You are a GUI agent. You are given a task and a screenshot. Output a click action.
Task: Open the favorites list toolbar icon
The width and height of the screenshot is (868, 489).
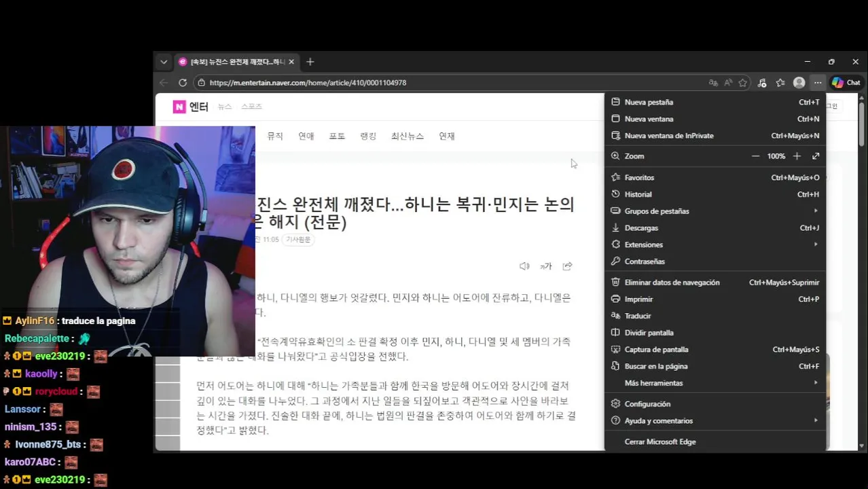tap(780, 82)
